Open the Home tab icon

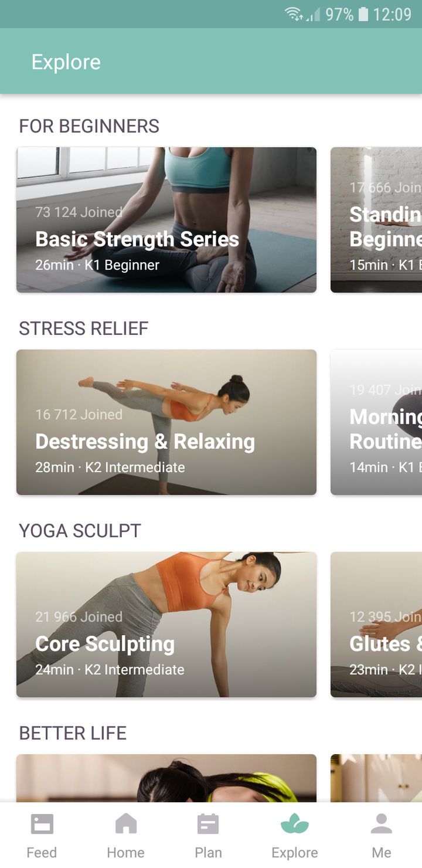(125, 823)
